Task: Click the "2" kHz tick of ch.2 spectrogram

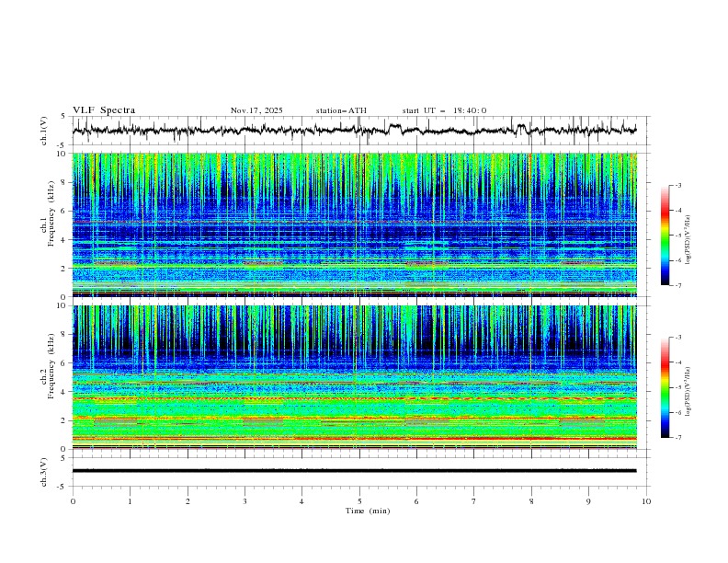Action: pyautogui.click(x=65, y=420)
